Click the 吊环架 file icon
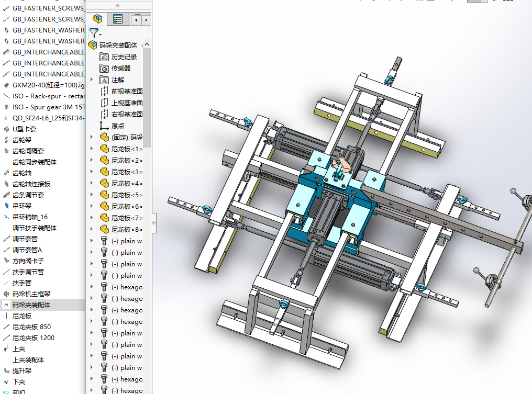The image size is (532, 394). 6,206
